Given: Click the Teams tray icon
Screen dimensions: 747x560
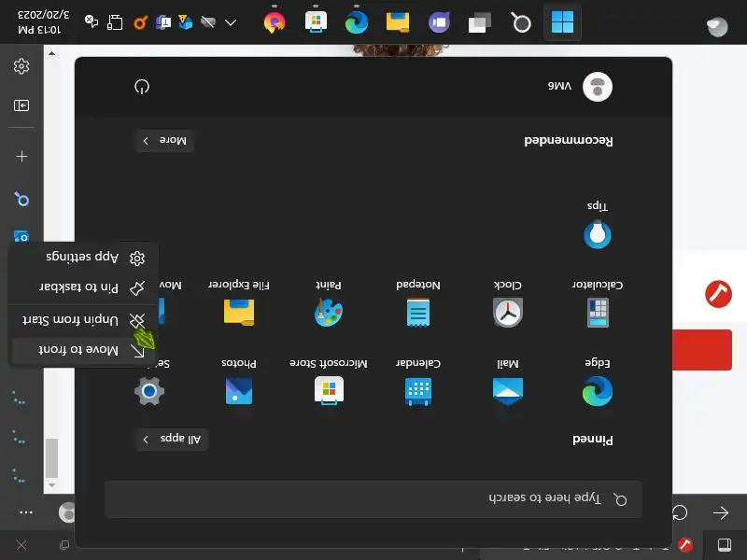Looking at the screenshot, I should point(162,22).
